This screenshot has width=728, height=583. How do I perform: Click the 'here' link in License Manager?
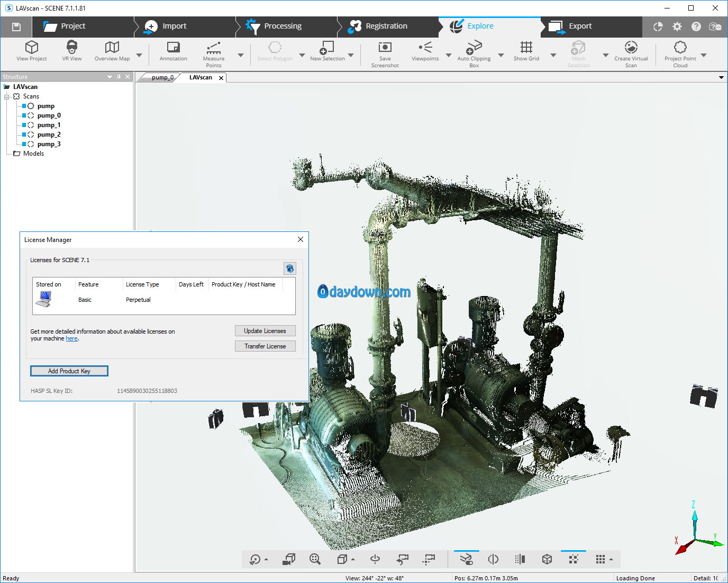[71, 339]
